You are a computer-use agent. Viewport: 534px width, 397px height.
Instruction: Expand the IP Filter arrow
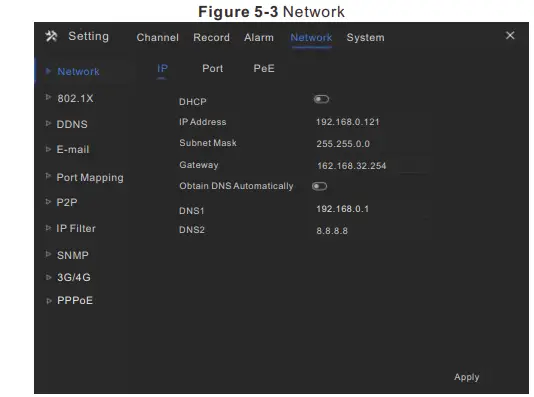point(48,228)
